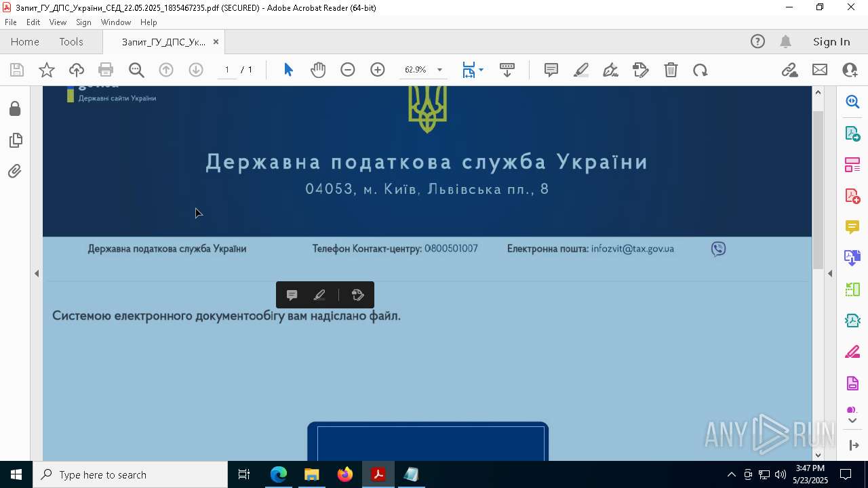Activate the hand pan tool
Screen dimensions: 868x488
tap(318, 70)
